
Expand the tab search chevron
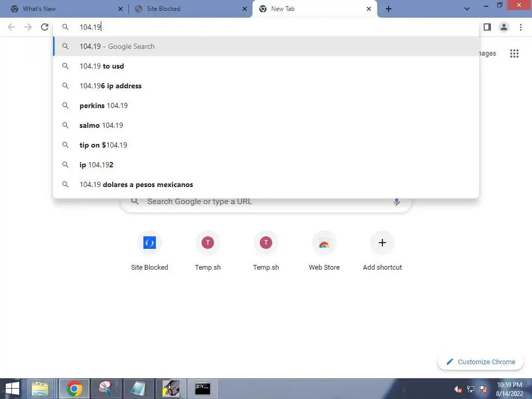[467, 9]
